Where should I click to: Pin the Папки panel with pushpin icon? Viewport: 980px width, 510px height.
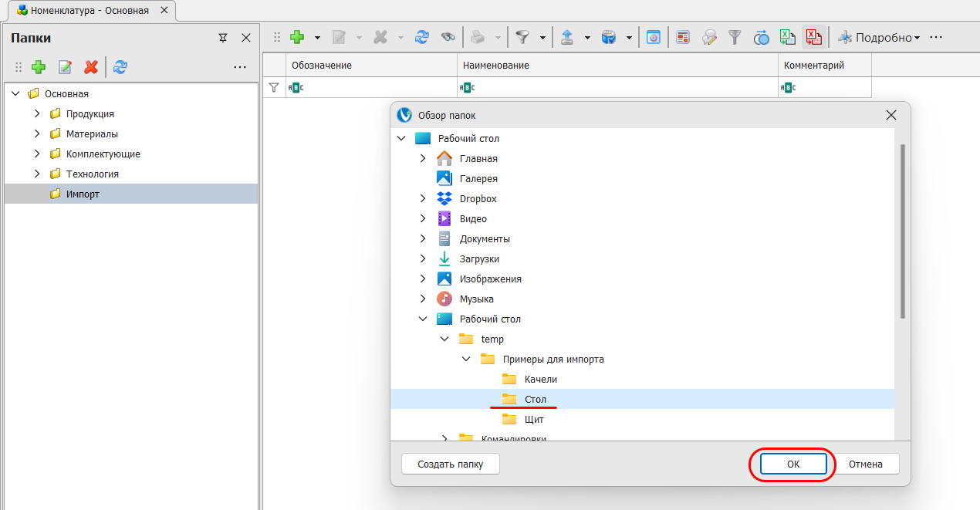(x=223, y=38)
